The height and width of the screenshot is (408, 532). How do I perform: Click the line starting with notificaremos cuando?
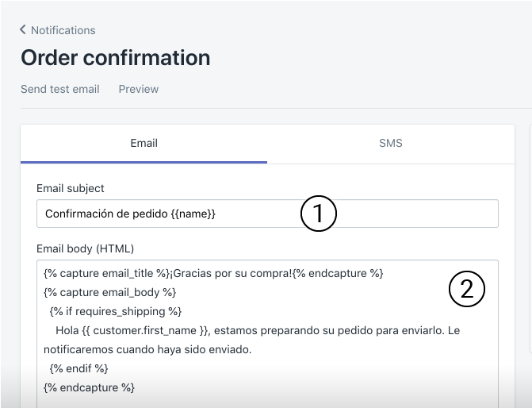[x=147, y=349]
